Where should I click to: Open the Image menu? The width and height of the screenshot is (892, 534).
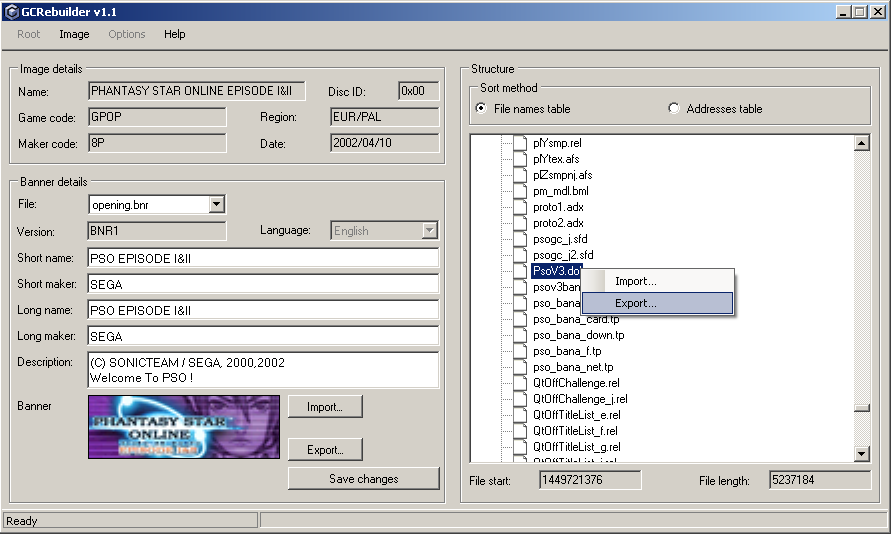click(x=74, y=34)
